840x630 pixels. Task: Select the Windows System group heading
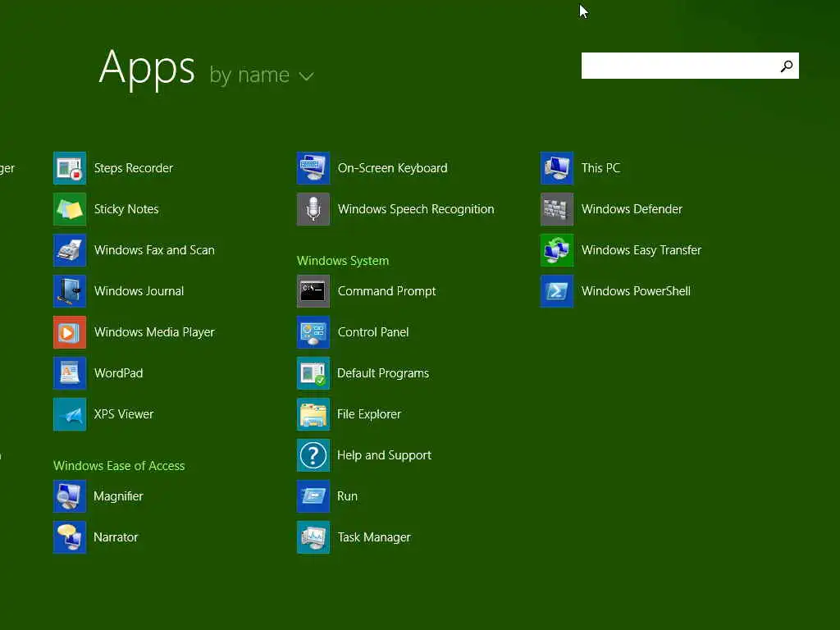click(x=343, y=261)
